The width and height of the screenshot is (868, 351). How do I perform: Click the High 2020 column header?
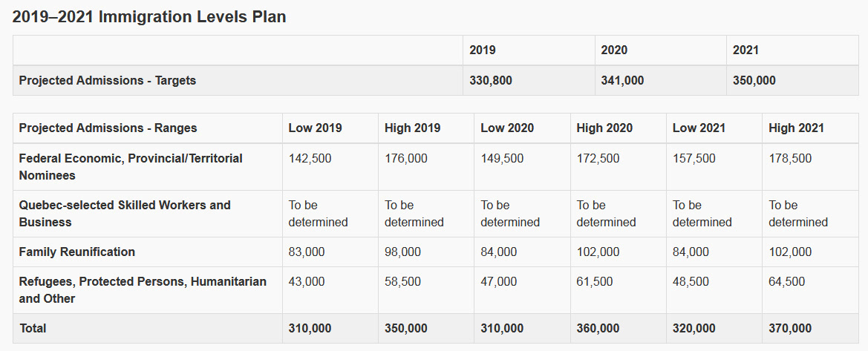pos(604,128)
